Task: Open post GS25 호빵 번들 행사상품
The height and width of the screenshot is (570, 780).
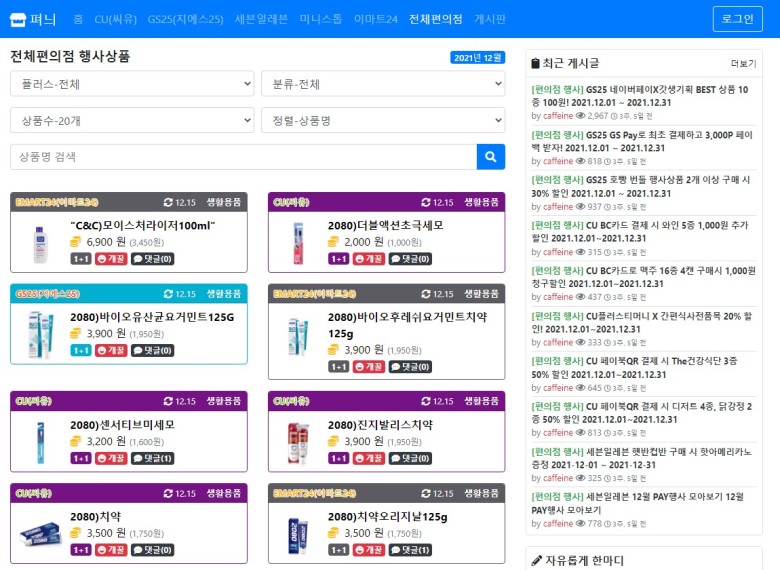Action: tap(641, 187)
